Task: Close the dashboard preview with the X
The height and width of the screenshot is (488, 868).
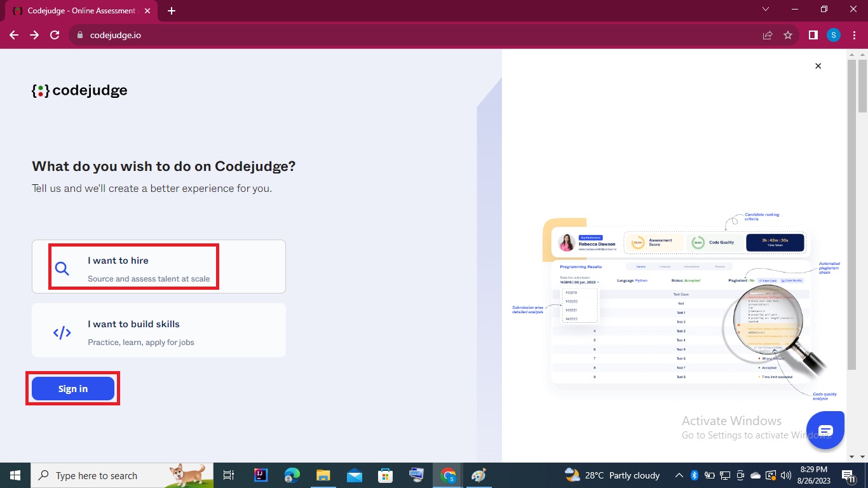Action: pyautogui.click(x=818, y=66)
